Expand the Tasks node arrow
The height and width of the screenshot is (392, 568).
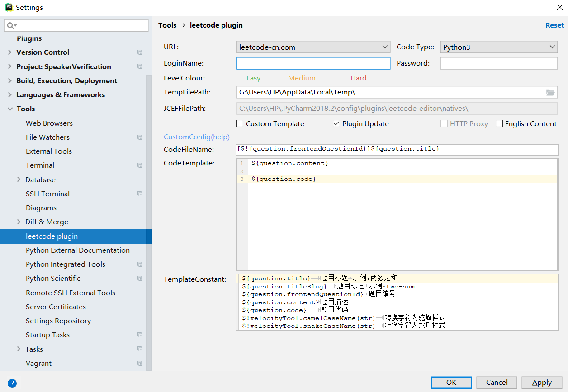click(19, 349)
